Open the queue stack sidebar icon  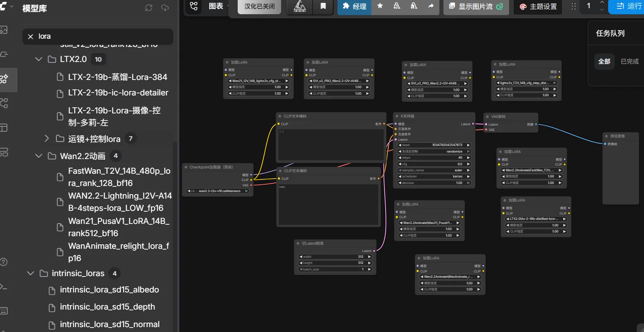coord(4,152)
